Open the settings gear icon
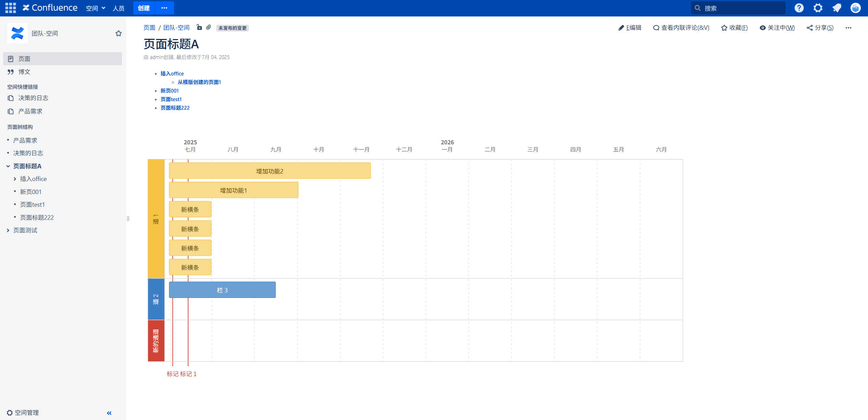 click(x=818, y=8)
